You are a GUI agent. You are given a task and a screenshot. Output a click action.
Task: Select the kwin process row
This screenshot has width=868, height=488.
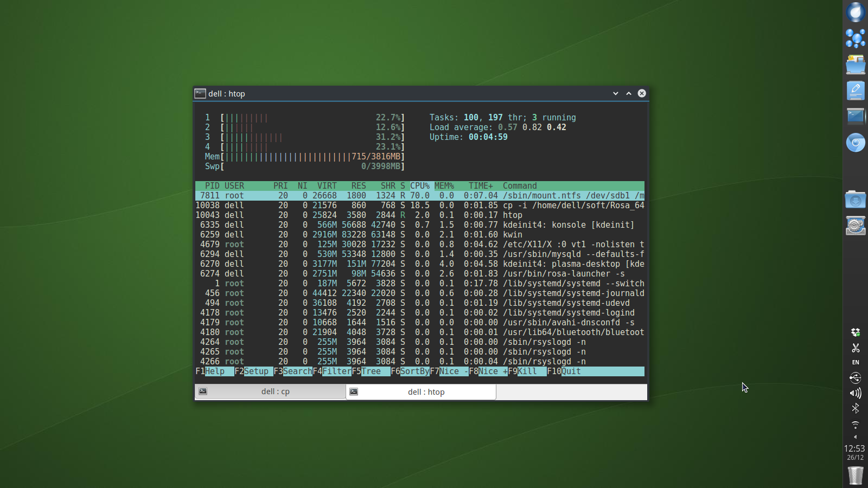(420, 235)
